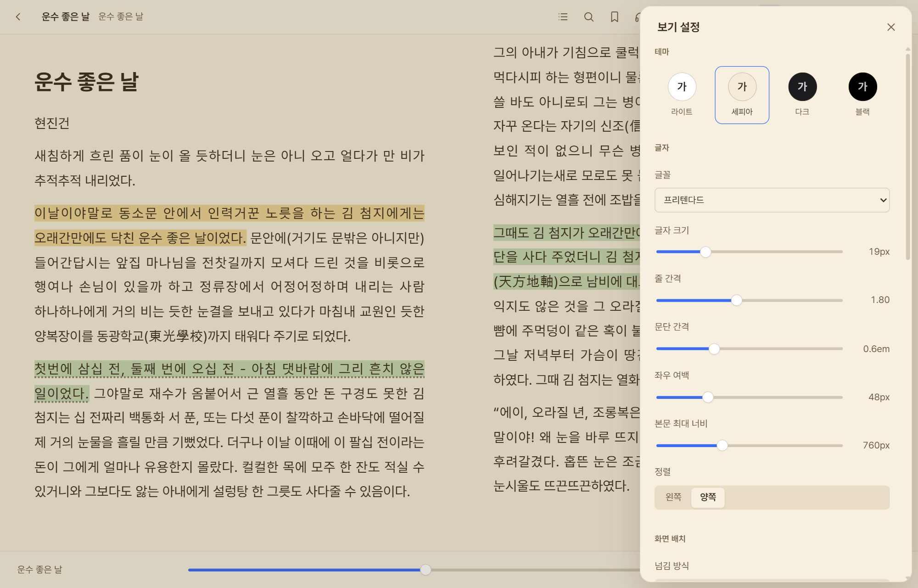Select the 라이트 theme
Image resolution: width=918 pixels, height=588 pixels.
pyautogui.click(x=682, y=95)
